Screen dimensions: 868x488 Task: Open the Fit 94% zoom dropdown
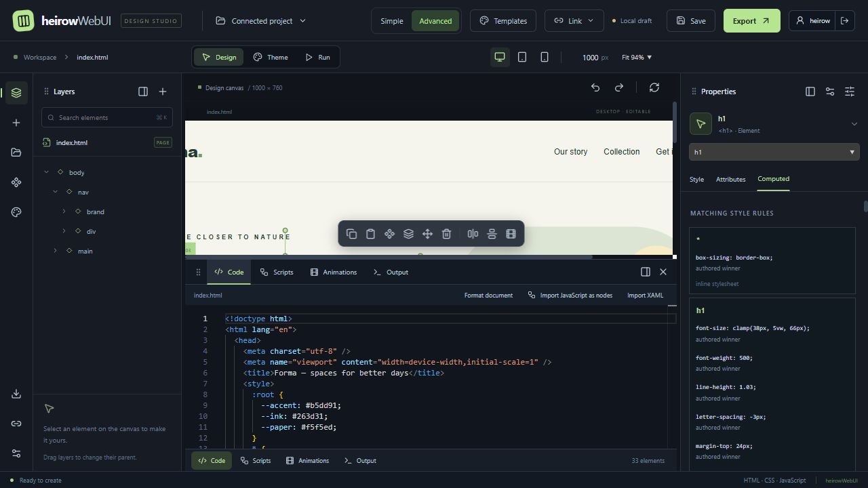point(637,58)
